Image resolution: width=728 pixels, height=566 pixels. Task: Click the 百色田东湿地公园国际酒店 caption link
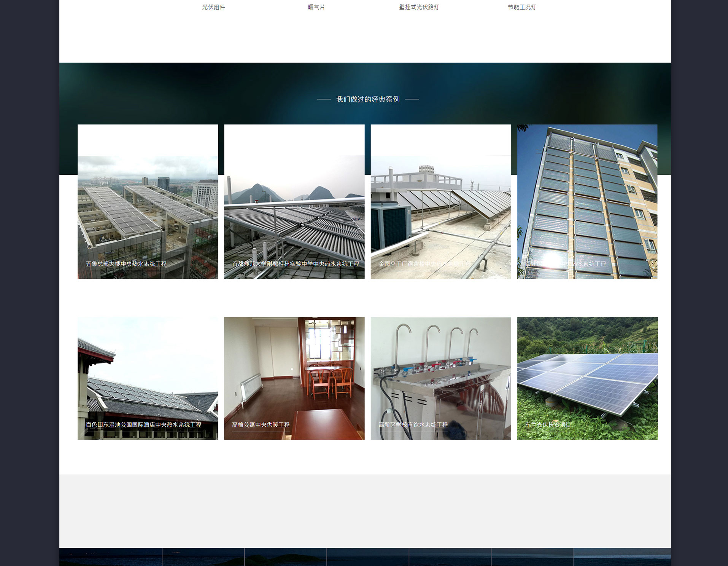(x=143, y=425)
